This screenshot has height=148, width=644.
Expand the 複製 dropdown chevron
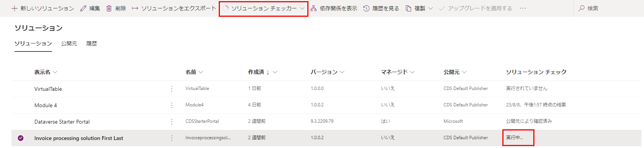(x=431, y=8)
